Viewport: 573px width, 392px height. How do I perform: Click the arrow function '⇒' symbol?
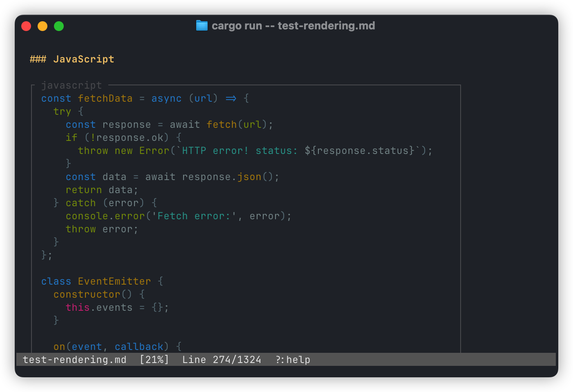pos(231,98)
